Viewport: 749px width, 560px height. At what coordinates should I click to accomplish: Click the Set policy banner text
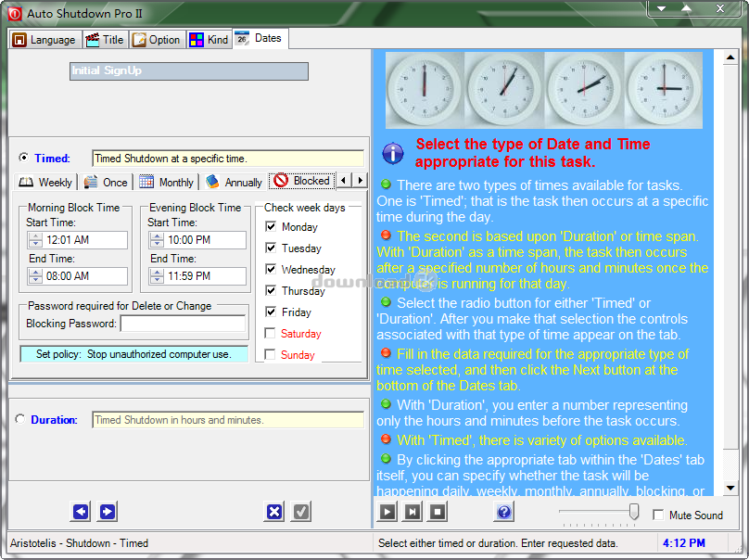point(134,354)
